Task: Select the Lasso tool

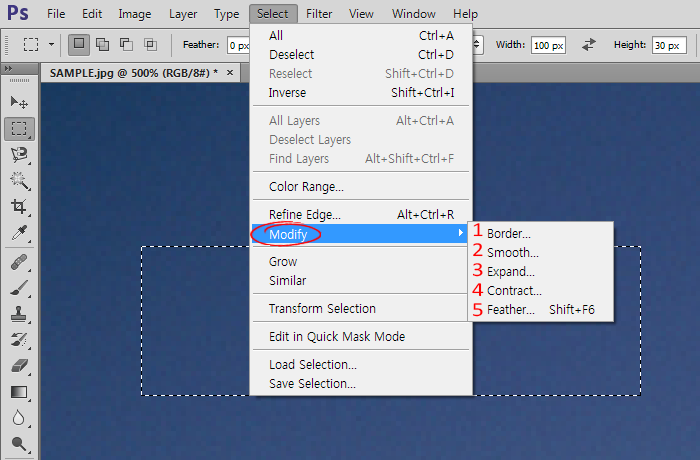Action: [19, 155]
